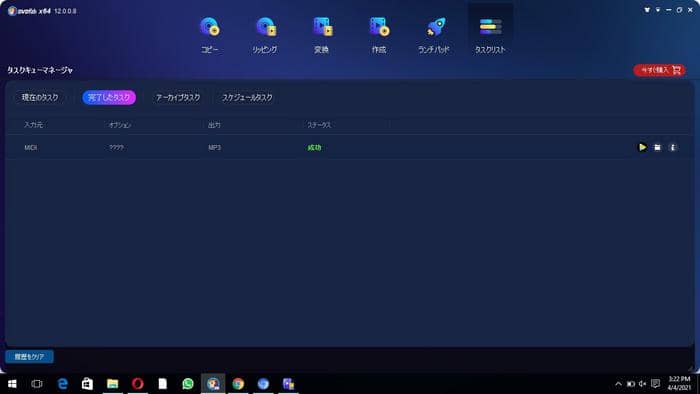Open the title bar dropdown menu arrow
The image size is (700, 394).
click(x=658, y=10)
